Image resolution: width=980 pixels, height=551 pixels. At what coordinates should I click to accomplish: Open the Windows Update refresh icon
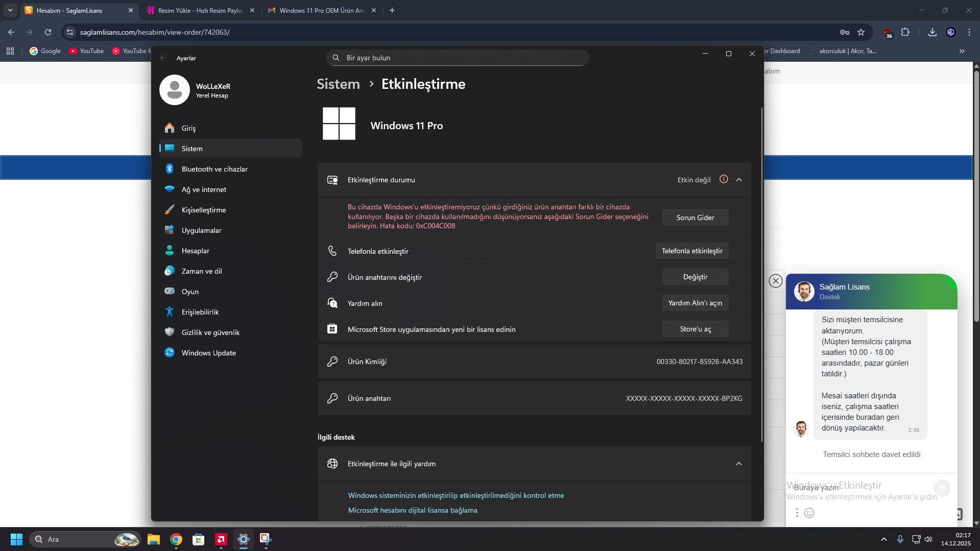pos(170,352)
